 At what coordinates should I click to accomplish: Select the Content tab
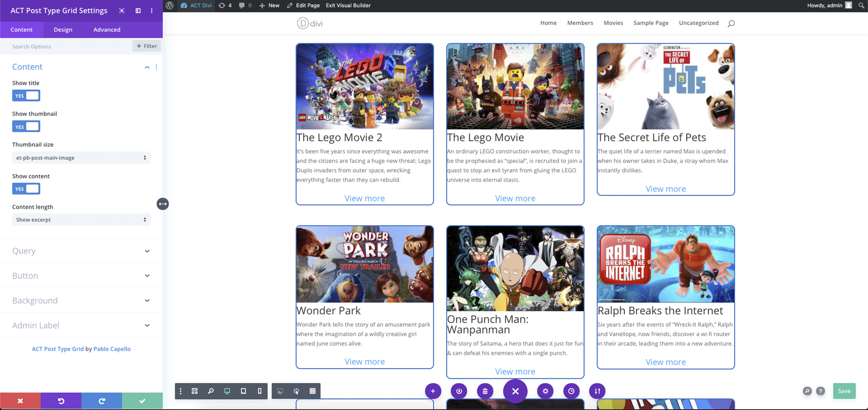(22, 30)
